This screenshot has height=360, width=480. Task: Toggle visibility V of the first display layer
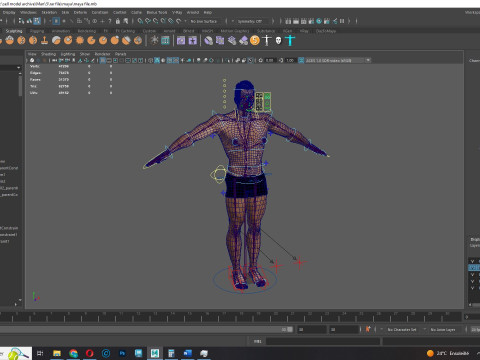pyautogui.click(x=472, y=261)
